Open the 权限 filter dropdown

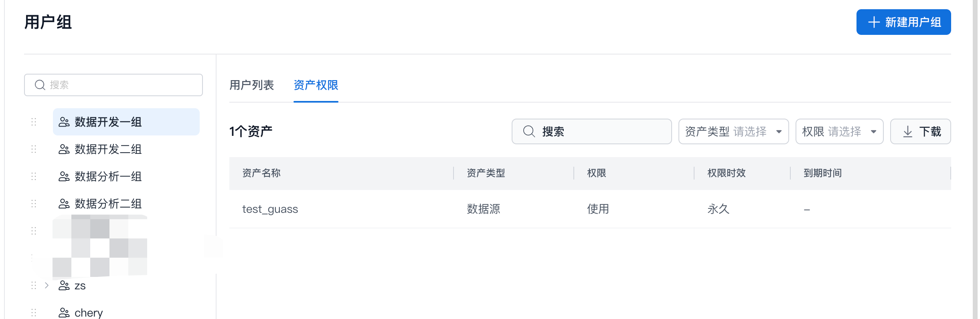pyautogui.click(x=839, y=131)
